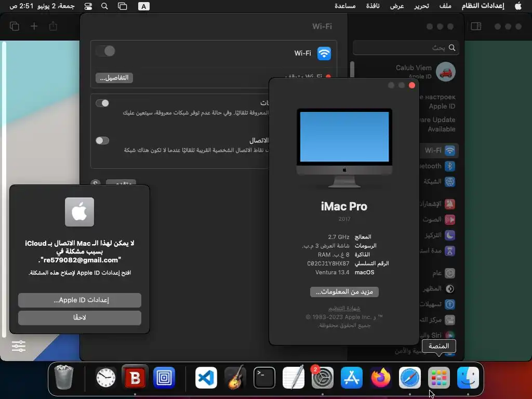
Task: Open Visual Studio Code in the dock
Action: 206,378
